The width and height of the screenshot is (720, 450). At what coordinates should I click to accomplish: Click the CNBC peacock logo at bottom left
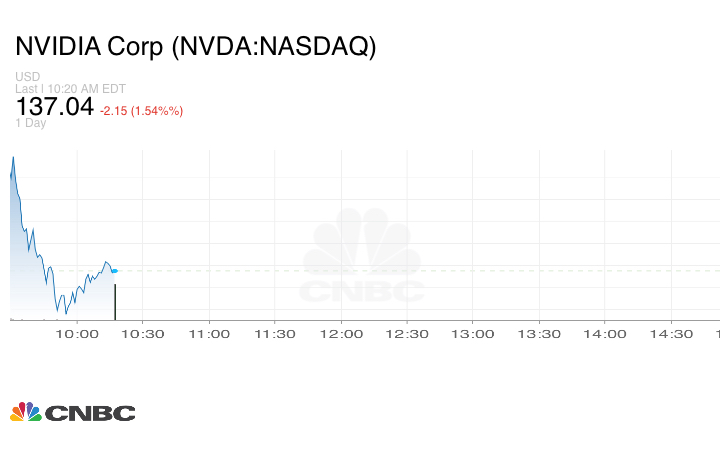tap(72, 412)
